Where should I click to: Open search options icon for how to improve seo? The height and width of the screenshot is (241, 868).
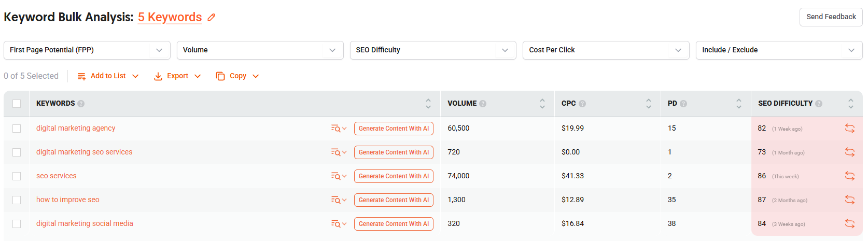coord(339,200)
